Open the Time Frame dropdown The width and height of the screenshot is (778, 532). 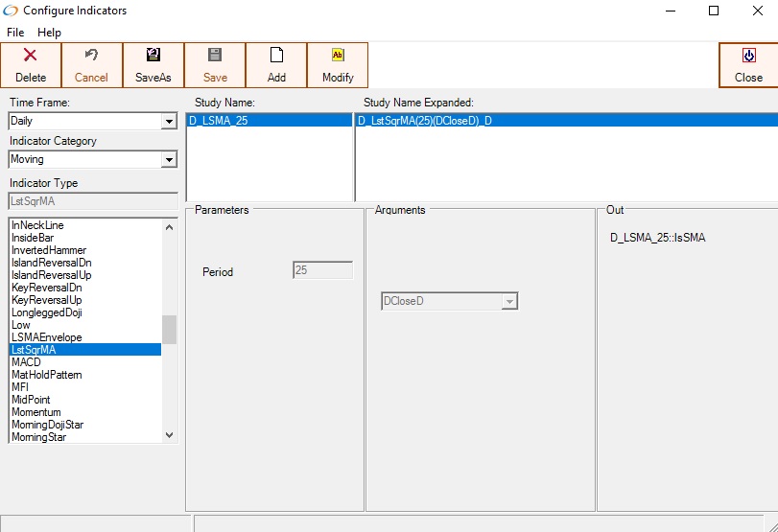169,122
